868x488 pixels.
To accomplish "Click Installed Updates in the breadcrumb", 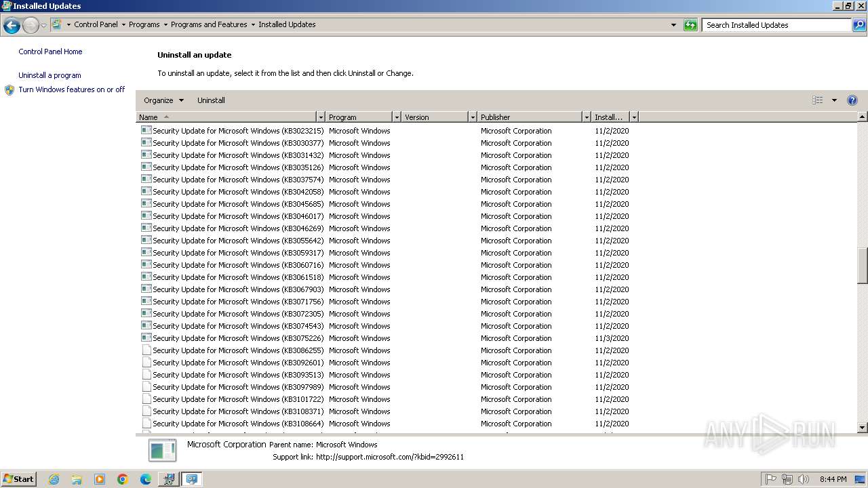I will click(x=287, y=24).
